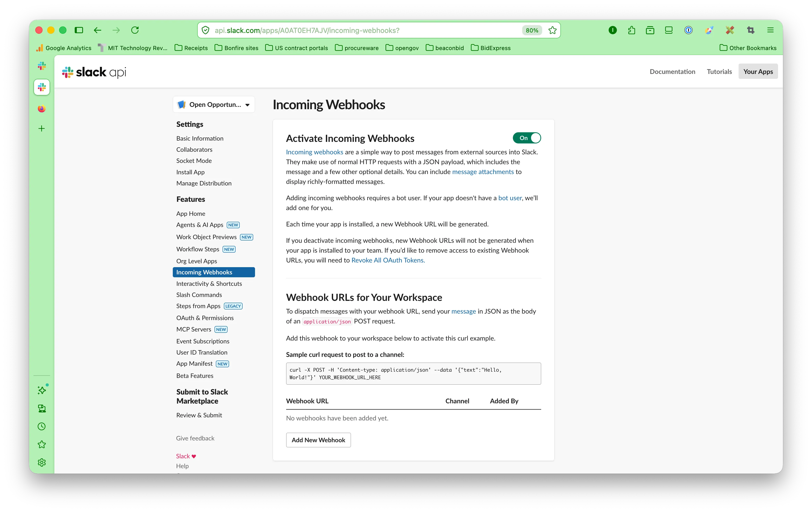Click the 80% zoom level indicator
812x512 pixels.
tap(532, 30)
